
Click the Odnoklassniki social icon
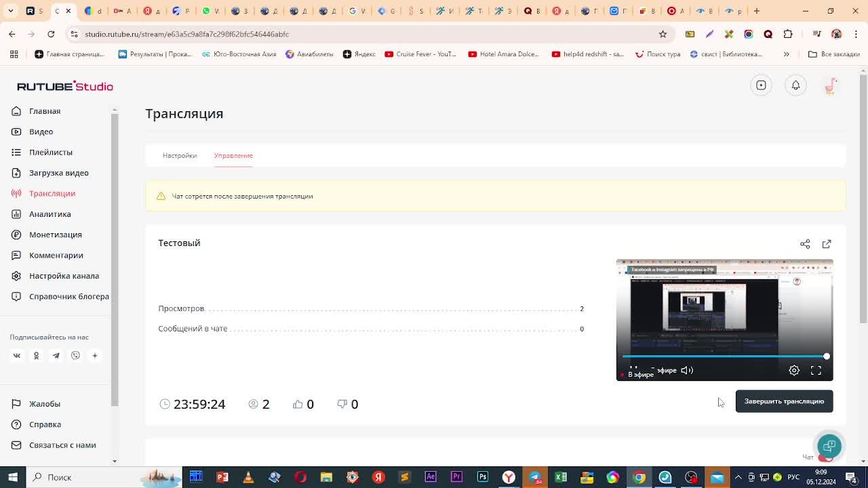37,355
